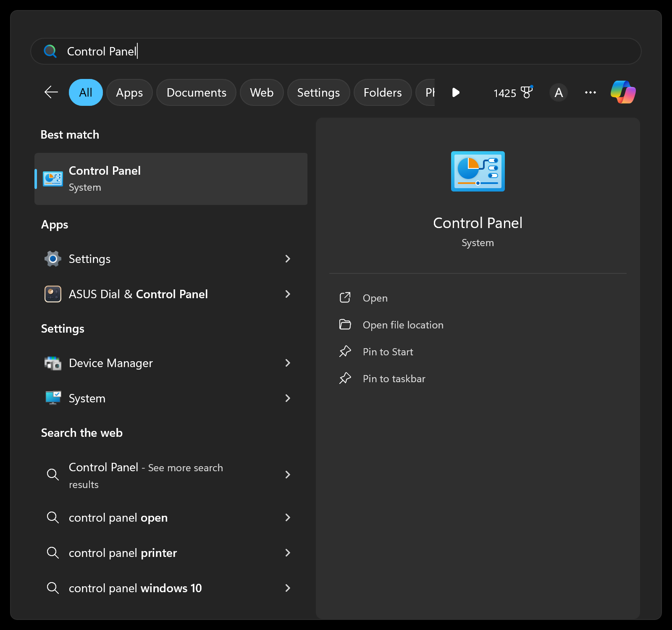
Task: Open 'Control Panel - See more search results'
Action: click(171, 475)
